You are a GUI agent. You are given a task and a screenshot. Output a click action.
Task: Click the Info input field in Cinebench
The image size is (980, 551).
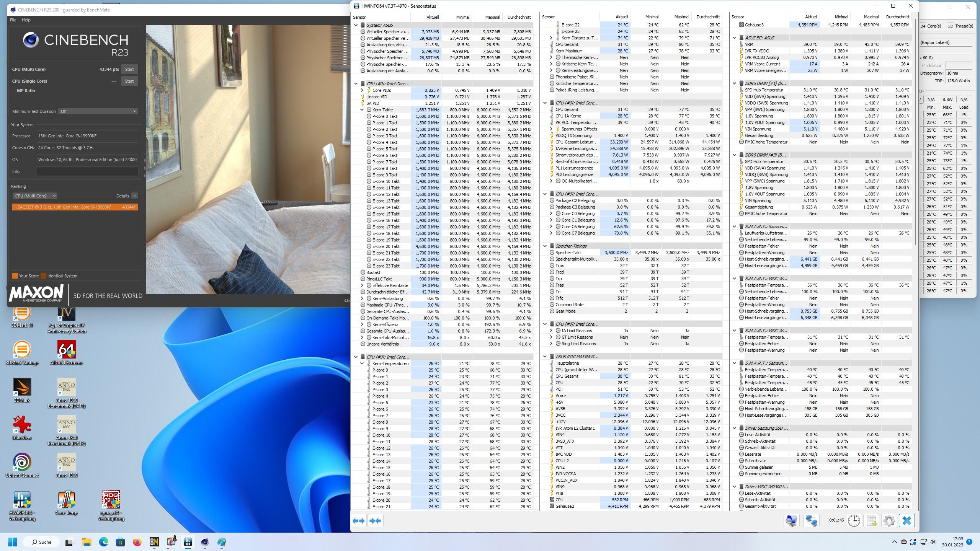88,171
